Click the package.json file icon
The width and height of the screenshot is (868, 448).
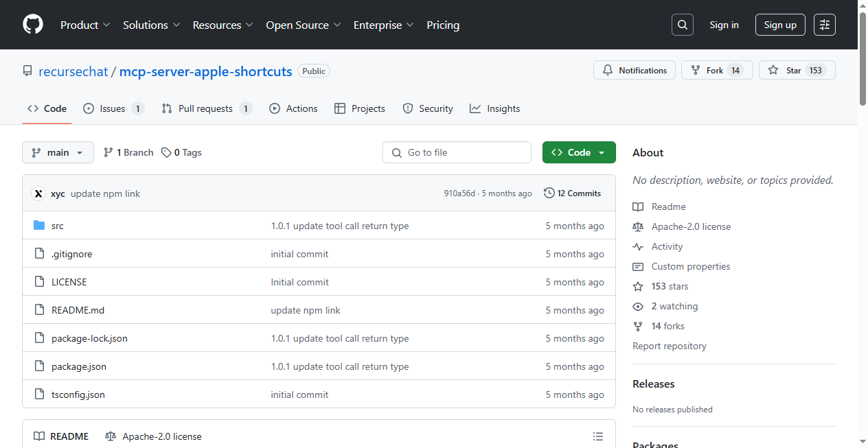pos(39,366)
